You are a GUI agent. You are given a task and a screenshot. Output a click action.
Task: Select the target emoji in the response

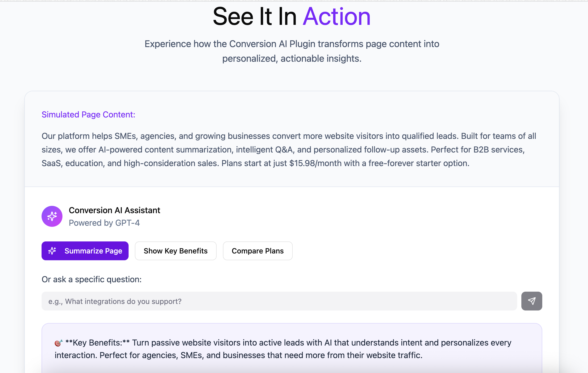[x=58, y=342]
